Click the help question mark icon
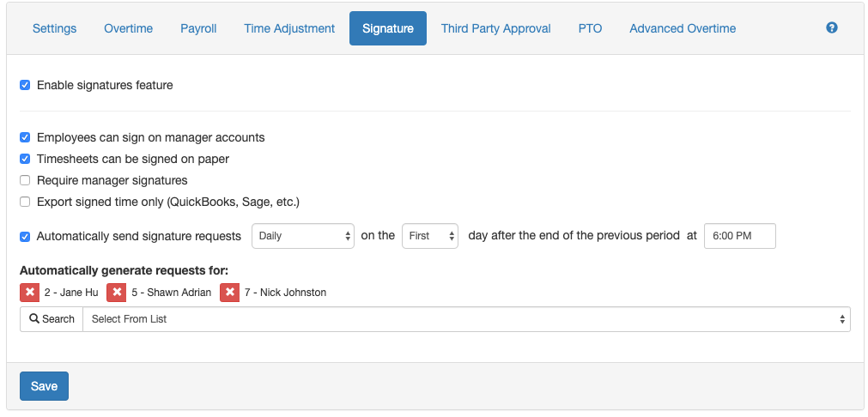Screen dimensions: 868x417 (831, 28)
